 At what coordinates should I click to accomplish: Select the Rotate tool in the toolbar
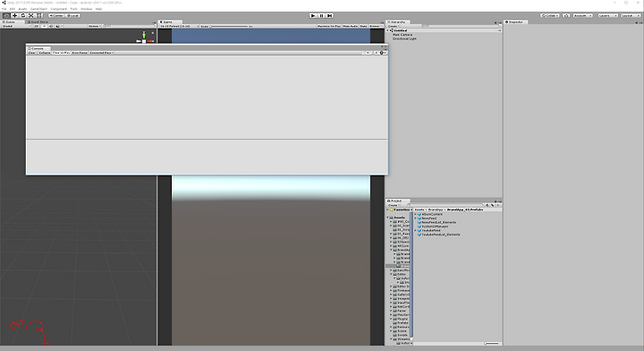click(x=22, y=15)
